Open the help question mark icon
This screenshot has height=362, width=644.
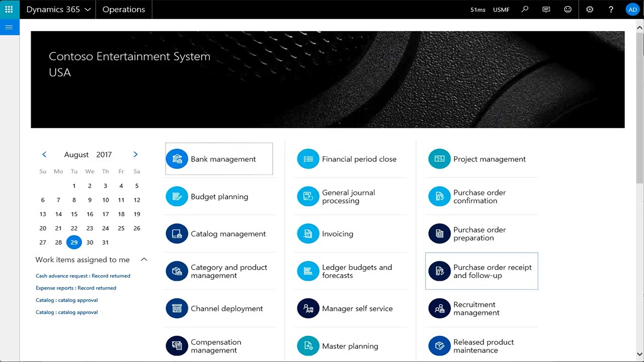611,10
